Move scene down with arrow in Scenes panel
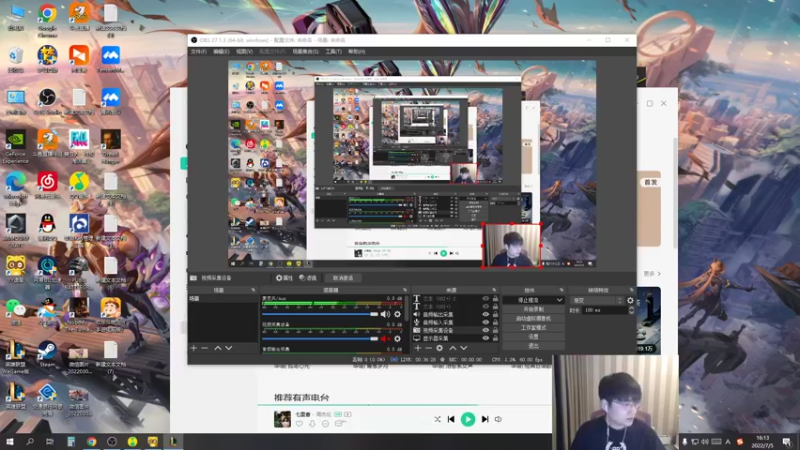 click(229, 348)
